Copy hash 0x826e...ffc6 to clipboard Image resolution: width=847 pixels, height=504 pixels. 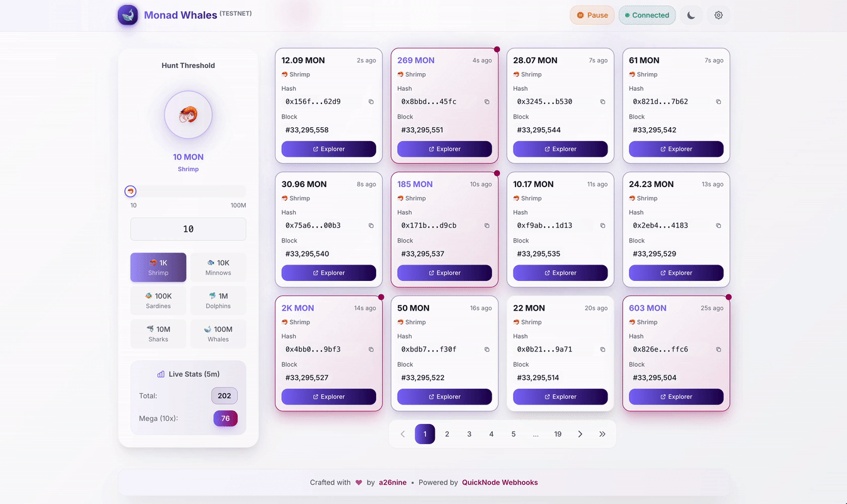(x=718, y=349)
